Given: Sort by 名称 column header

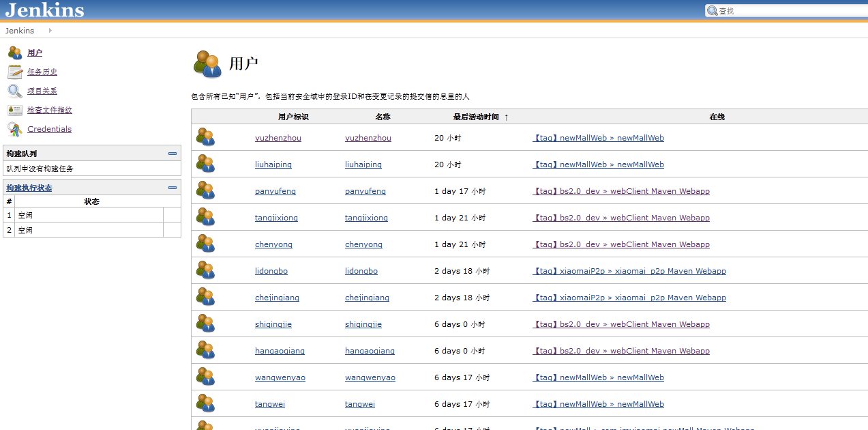Looking at the screenshot, I should point(383,117).
